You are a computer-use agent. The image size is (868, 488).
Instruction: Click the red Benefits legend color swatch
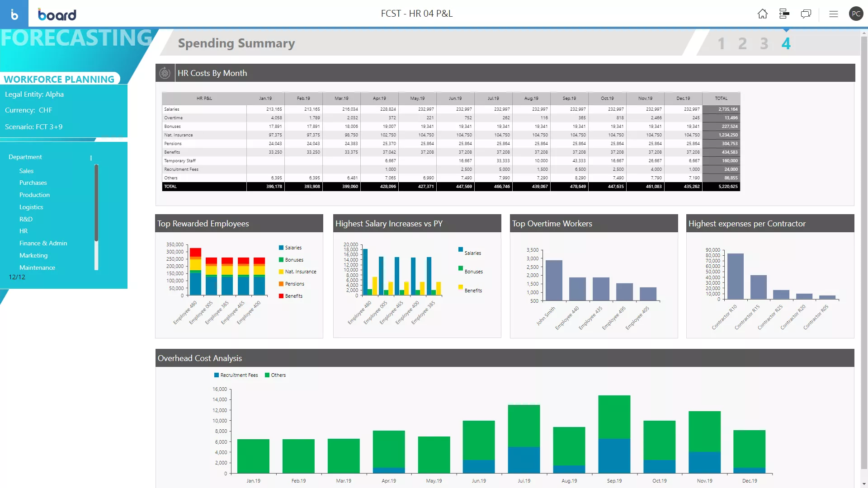(281, 296)
